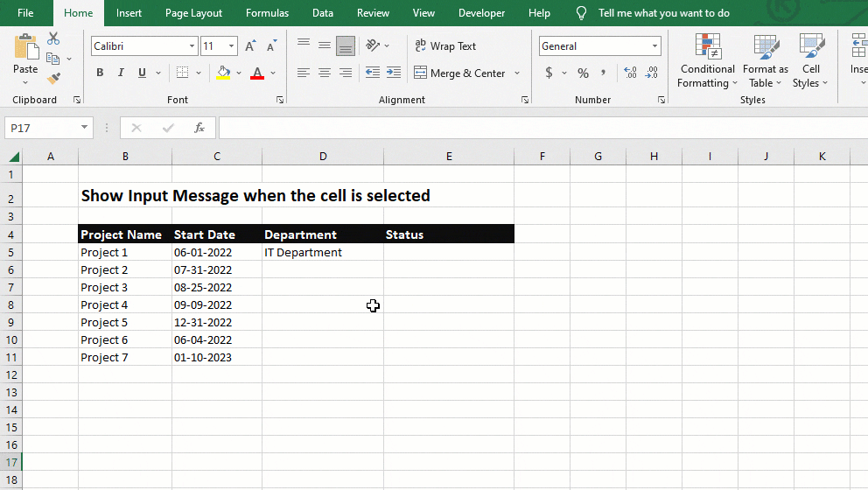The width and height of the screenshot is (868, 490).
Task: Click the Insert Function fx button
Action: tap(199, 128)
